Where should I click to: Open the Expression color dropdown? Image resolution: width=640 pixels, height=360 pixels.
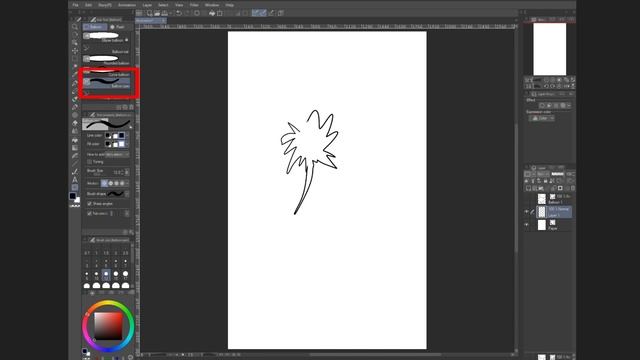pos(542,118)
